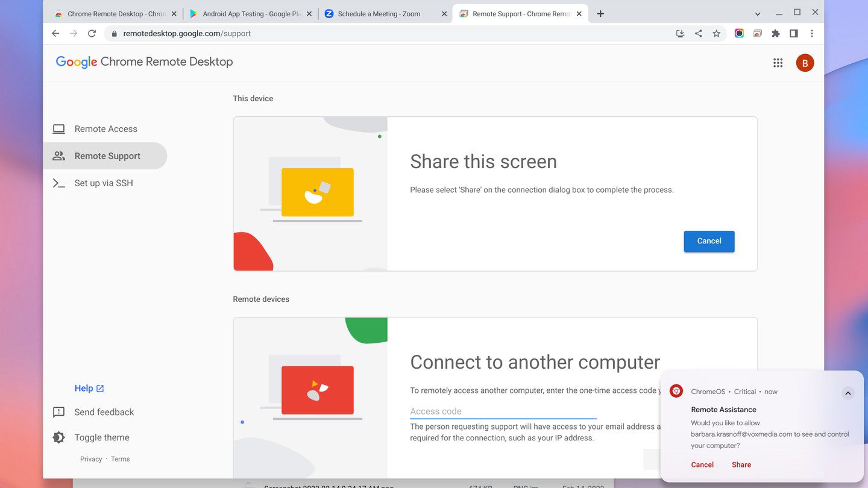
Task: Click the notification's ChromeOS shield icon
Action: tap(676, 391)
